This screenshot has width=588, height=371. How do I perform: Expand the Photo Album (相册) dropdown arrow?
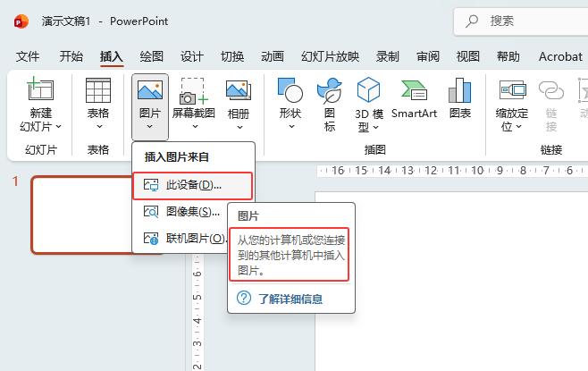239,128
